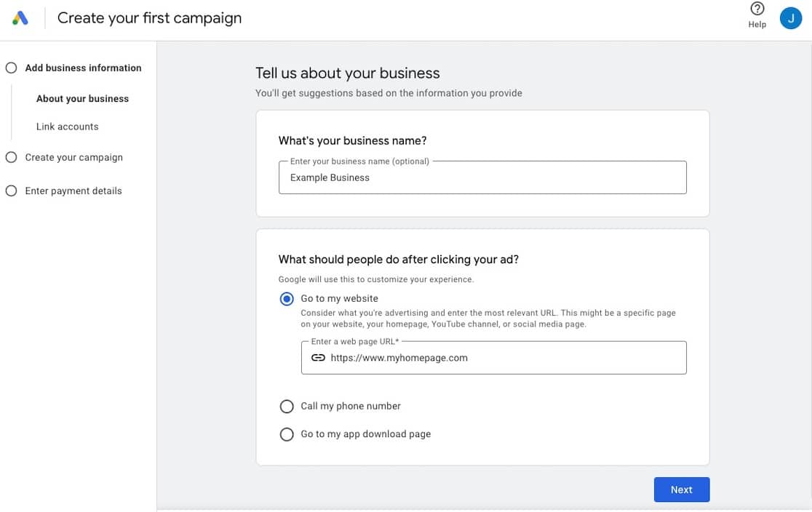Click the Create your campaign step circle

coord(11,157)
